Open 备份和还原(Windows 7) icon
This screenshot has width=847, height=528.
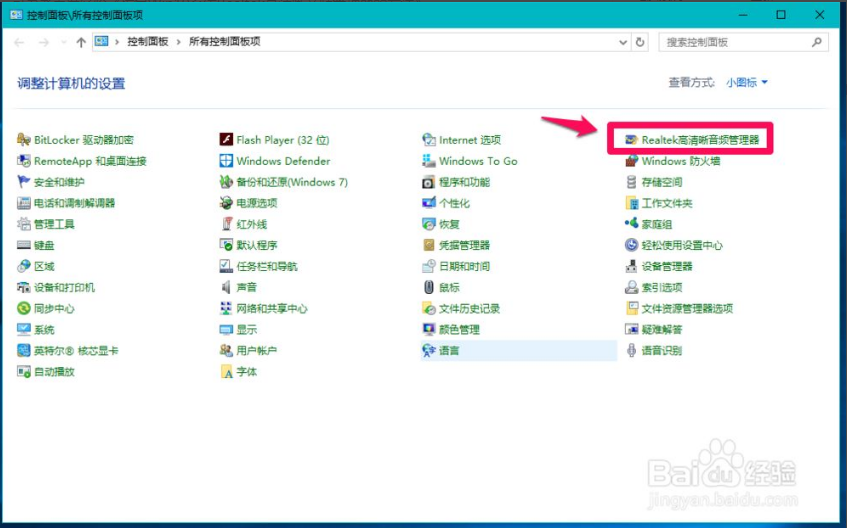226,182
